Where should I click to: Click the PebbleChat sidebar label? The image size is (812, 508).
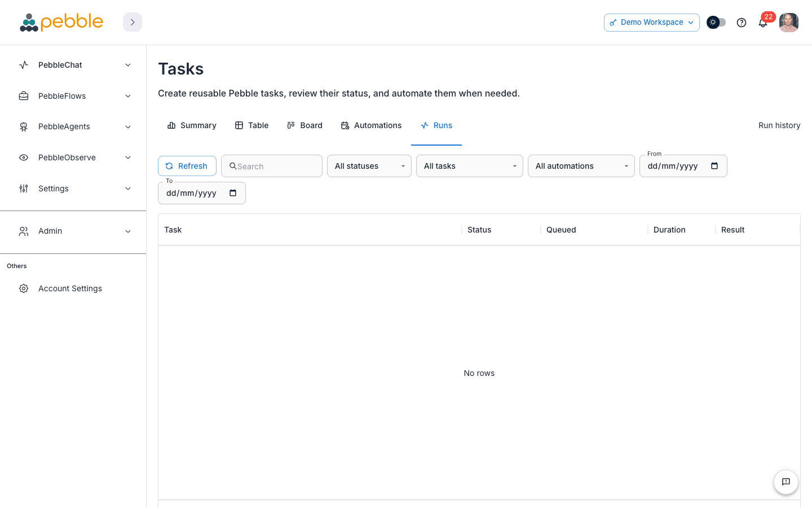tap(60, 65)
